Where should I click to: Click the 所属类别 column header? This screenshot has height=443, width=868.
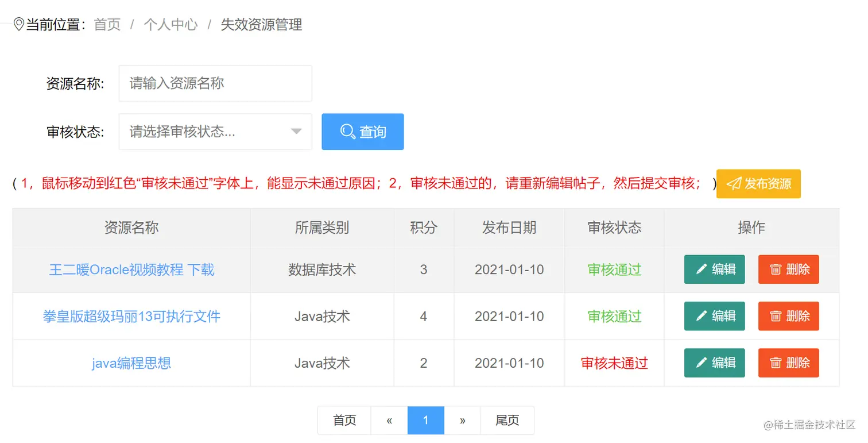pos(322,228)
